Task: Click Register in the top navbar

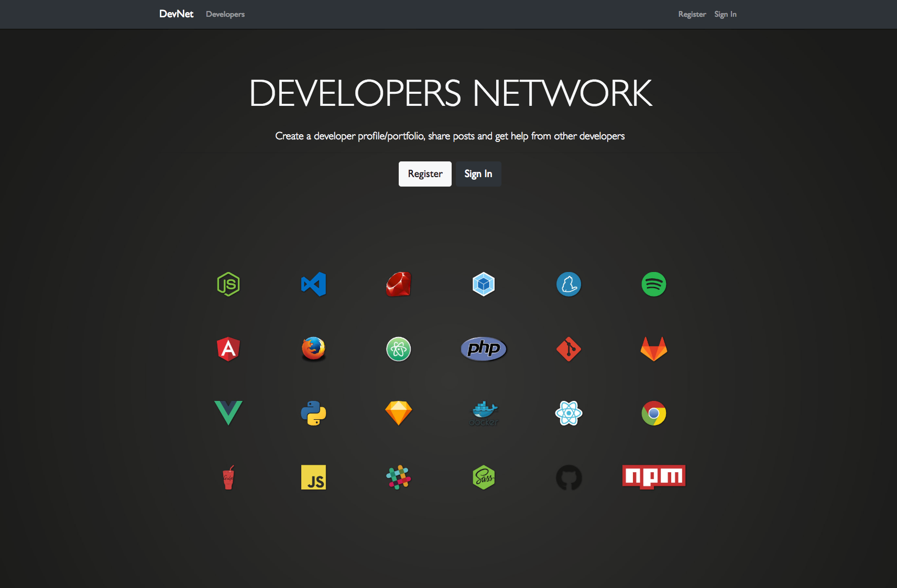Action: click(692, 14)
